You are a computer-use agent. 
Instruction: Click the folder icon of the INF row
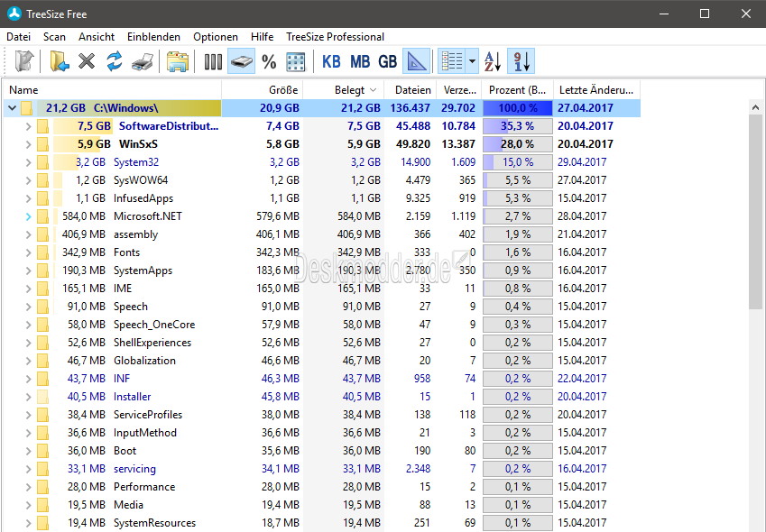click(43, 379)
